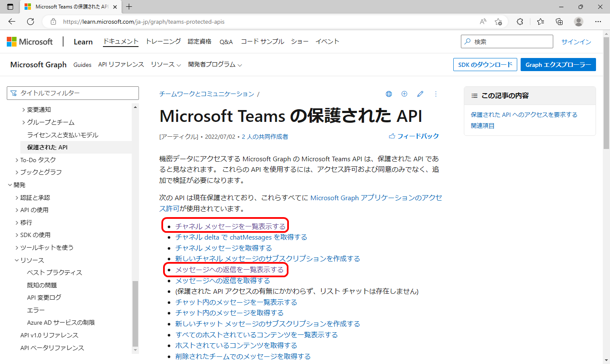
Task: Click the browser address bar URL
Action: click(x=144, y=22)
